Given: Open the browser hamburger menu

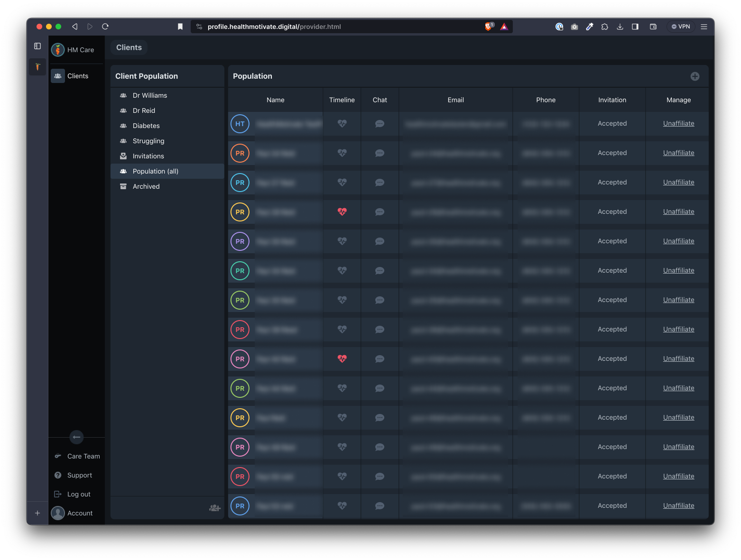Looking at the screenshot, I should pos(704,27).
